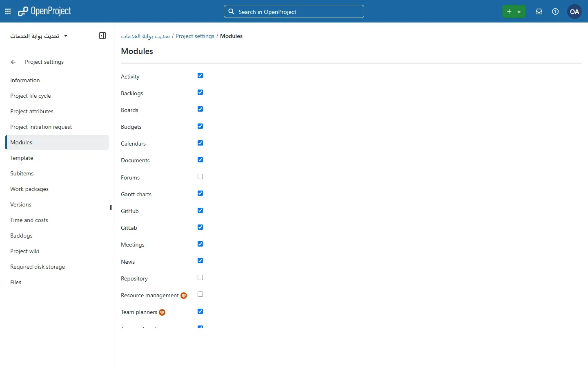Open Required disk storage page
This screenshot has width=588, height=368.
click(57, 267)
